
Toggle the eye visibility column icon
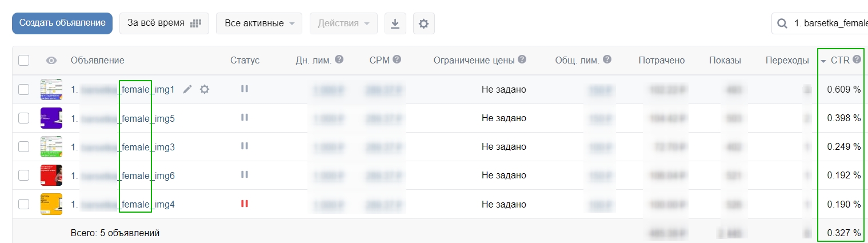[x=51, y=60]
